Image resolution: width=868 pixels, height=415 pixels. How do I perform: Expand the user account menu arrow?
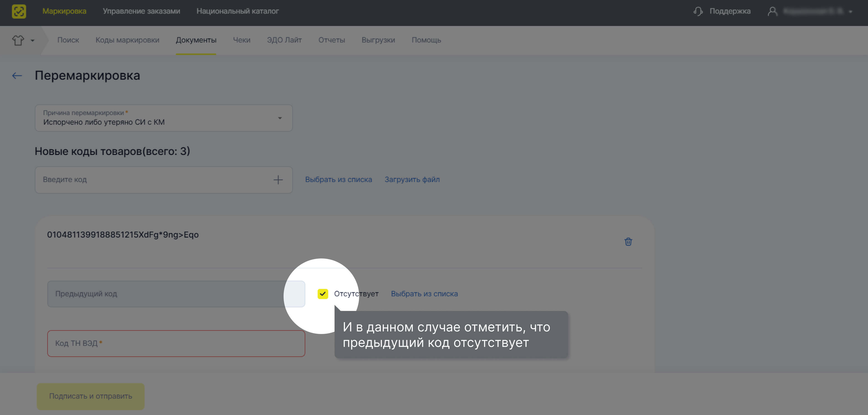(x=850, y=12)
